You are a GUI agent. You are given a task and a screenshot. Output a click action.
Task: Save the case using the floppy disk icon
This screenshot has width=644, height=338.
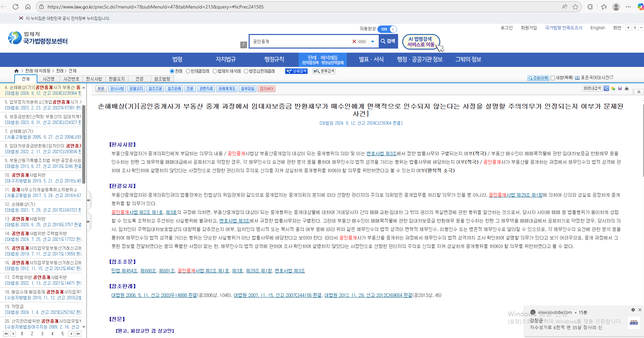click(620, 88)
